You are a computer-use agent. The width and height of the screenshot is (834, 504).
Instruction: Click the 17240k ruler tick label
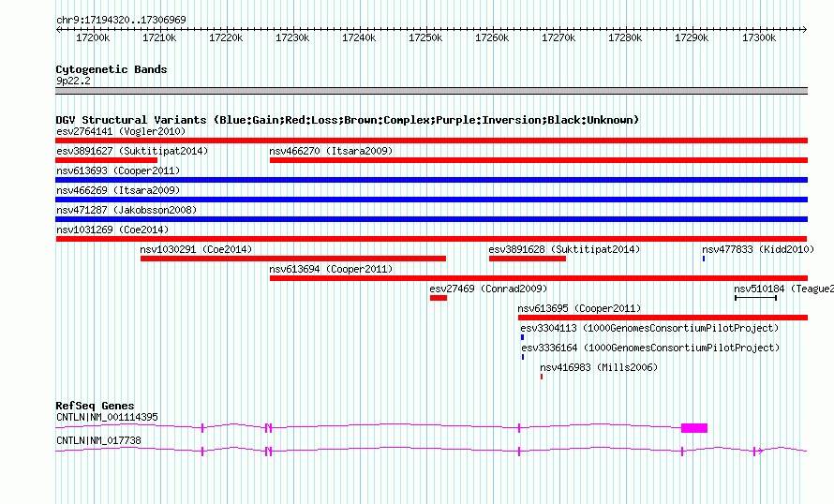pyautogui.click(x=359, y=37)
